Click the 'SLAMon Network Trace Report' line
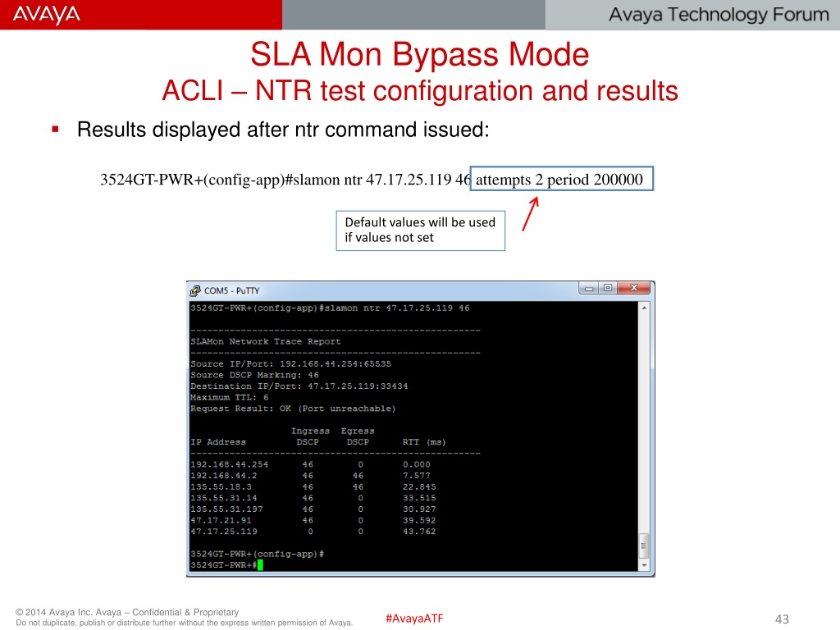Viewport: 840px width, 630px height. [265, 341]
